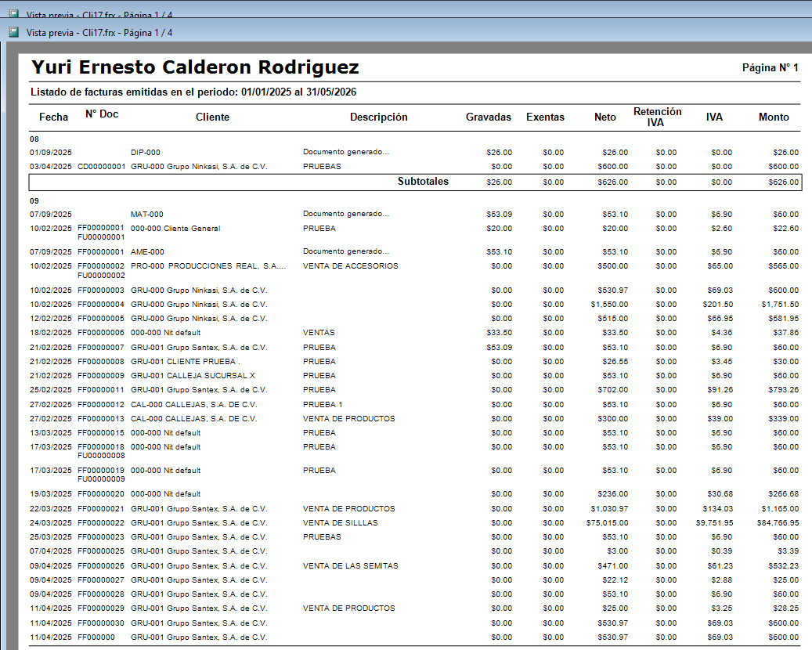Click the date '07/04/2025'
812x650 pixels.
51,551
